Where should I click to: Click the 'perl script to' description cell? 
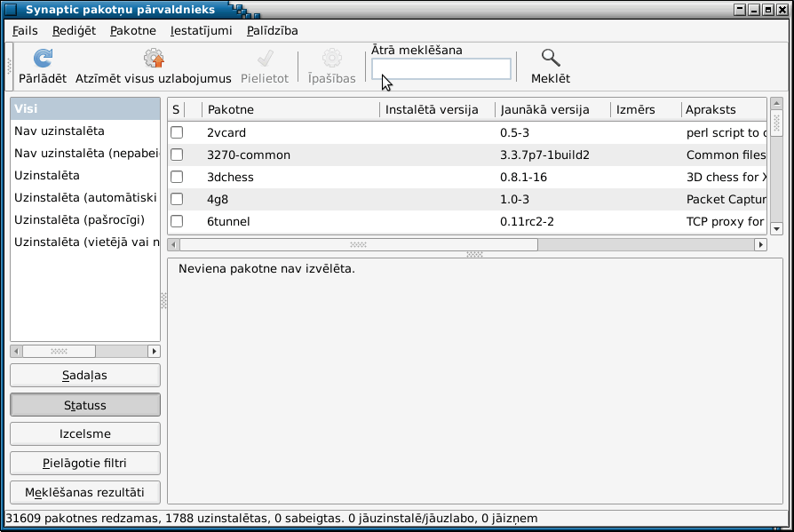[727, 132]
